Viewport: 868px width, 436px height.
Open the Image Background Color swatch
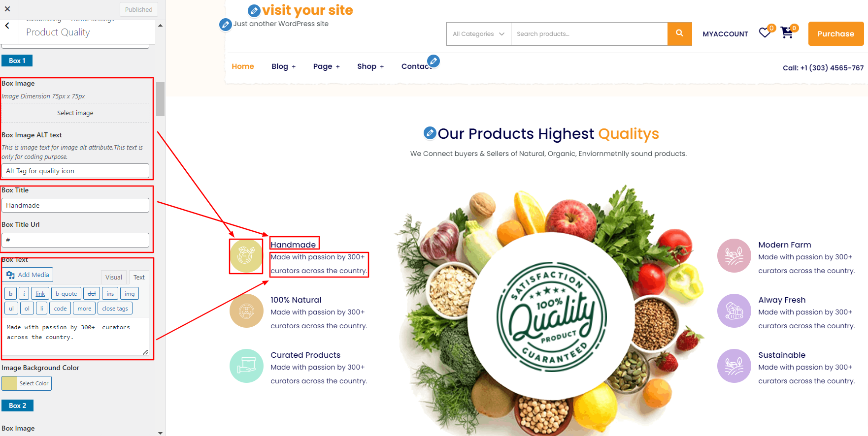pos(9,383)
